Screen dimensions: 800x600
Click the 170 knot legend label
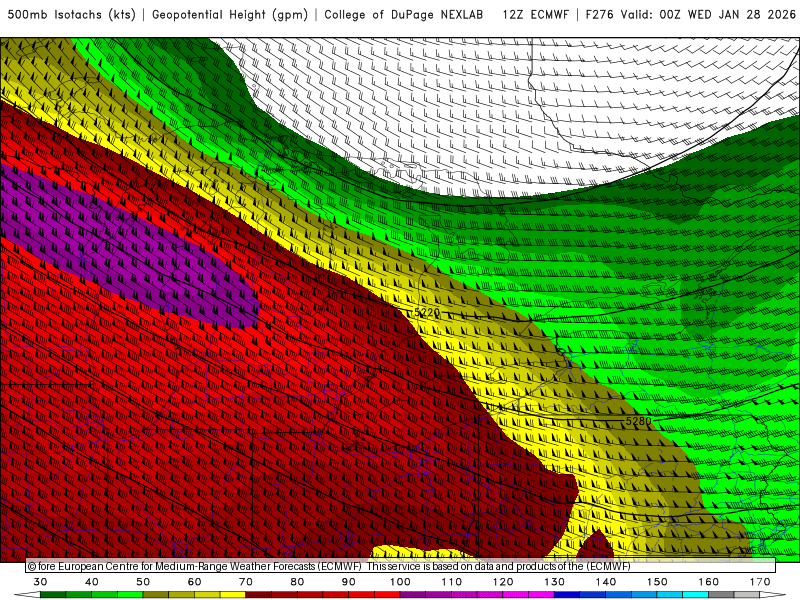coord(760,582)
